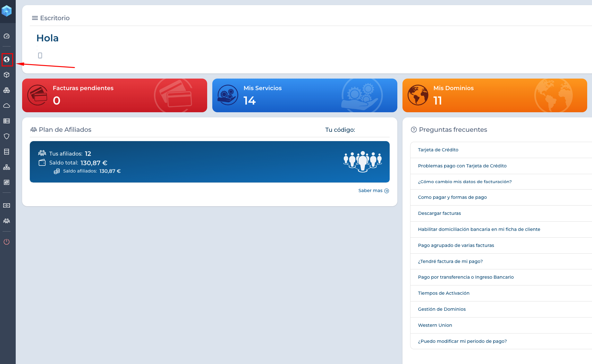Viewport: 592px width, 364px height.
Task: Open the dashboard speedometer icon in sidebar
Action: click(x=7, y=36)
